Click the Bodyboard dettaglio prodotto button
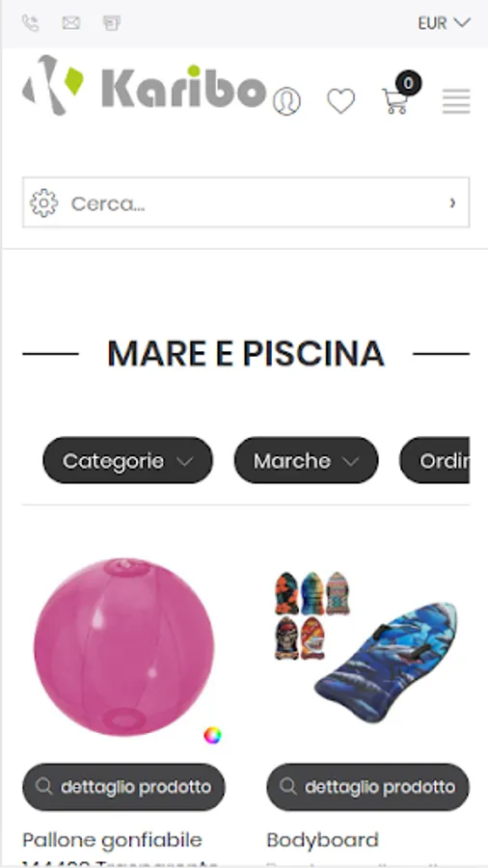 click(x=368, y=787)
